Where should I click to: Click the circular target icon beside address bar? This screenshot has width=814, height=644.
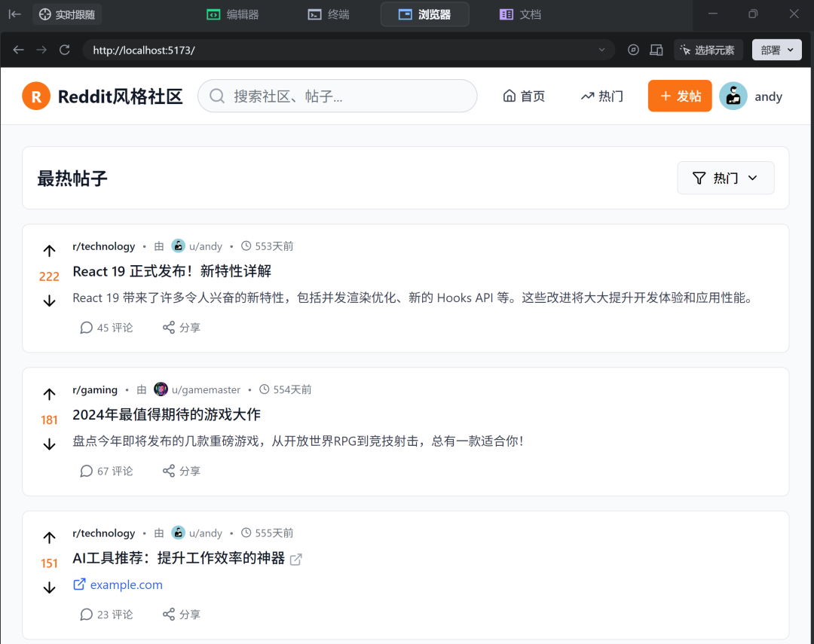point(633,50)
